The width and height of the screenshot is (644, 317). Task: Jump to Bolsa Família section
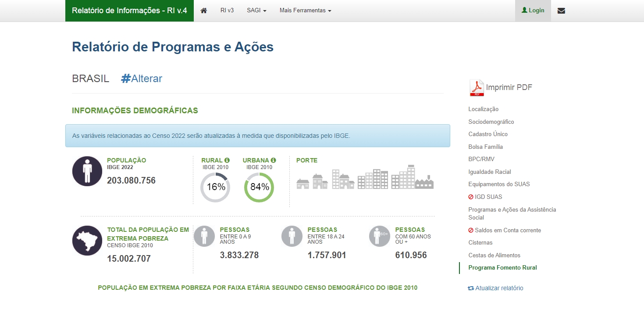pyautogui.click(x=485, y=147)
